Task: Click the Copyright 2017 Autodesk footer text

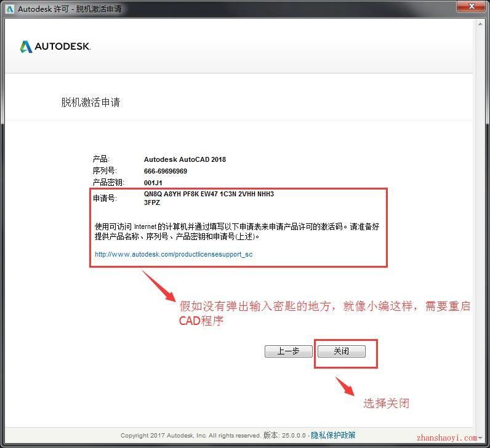Action: [x=191, y=435]
